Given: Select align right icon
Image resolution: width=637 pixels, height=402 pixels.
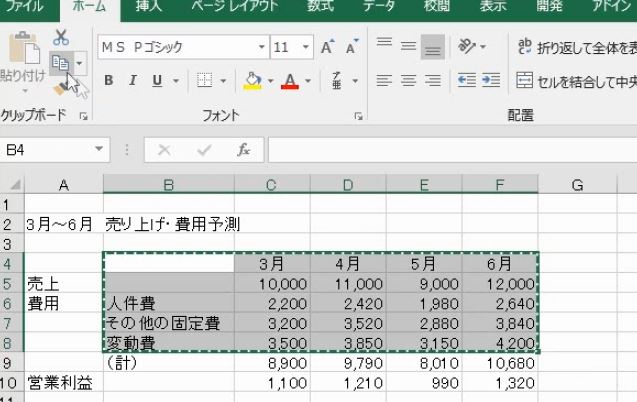Looking at the screenshot, I should pyautogui.click(x=433, y=80).
